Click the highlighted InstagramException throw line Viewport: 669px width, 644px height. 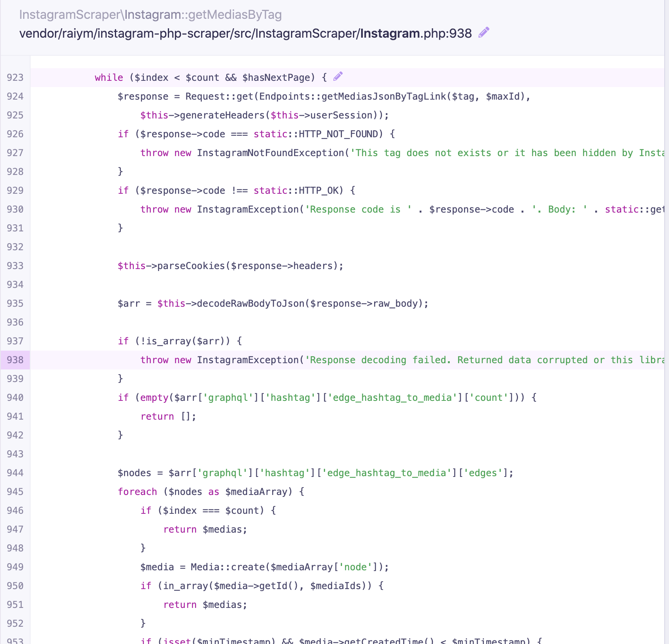pyautogui.click(x=275, y=360)
